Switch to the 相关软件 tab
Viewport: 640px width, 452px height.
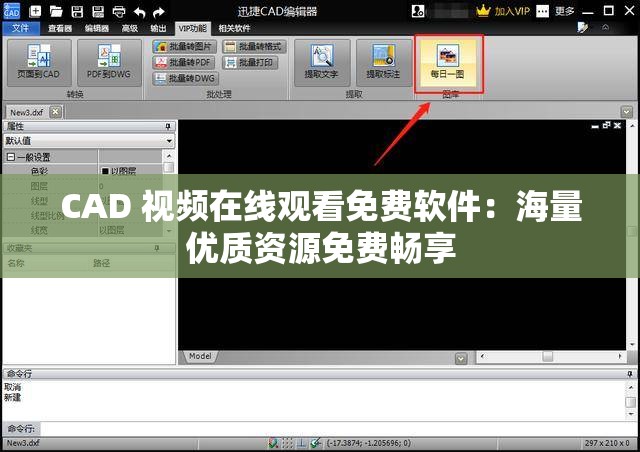pyautogui.click(x=234, y=28)
